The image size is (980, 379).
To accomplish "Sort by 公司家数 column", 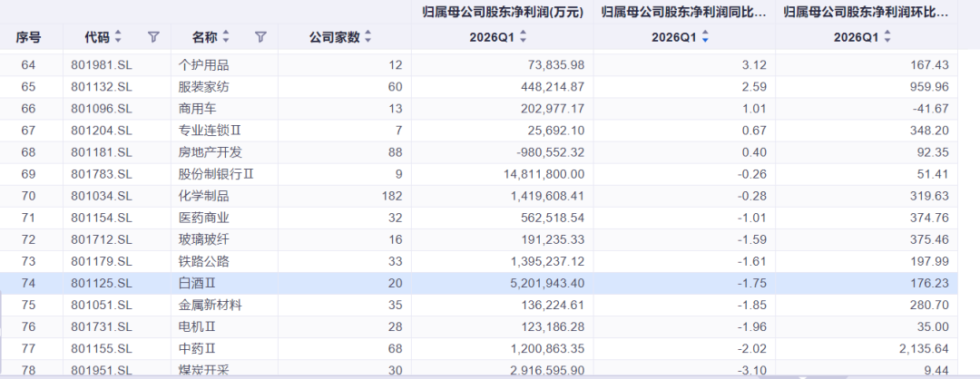I will click(368, 37).
